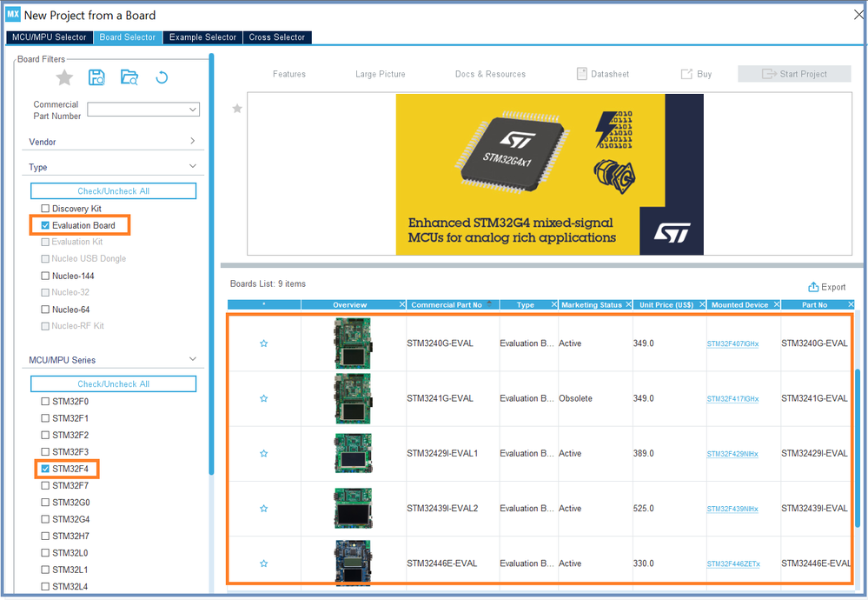The width and height of the screenshot is (868, 600).
Task: Favorite the STM3241G-EVAL board star
Action: tap(264, 398)
